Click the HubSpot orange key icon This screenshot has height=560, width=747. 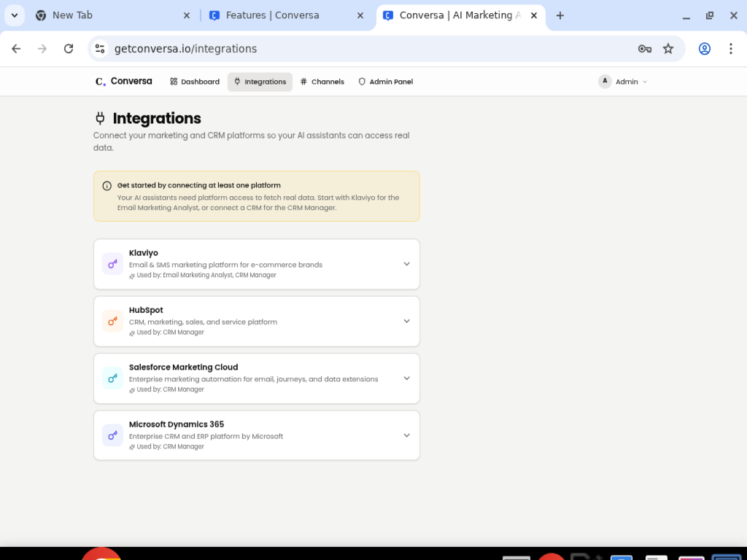point(113,321)
